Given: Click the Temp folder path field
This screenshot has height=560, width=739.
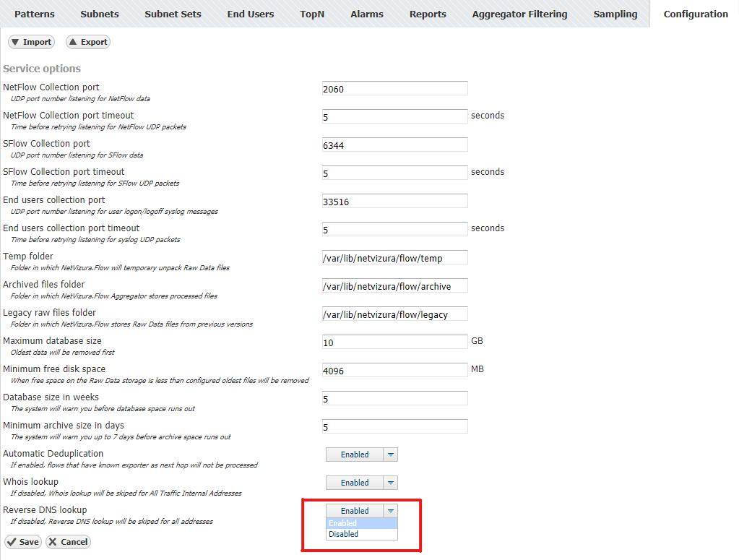Looking at the screenshot, I should point(394,258).
